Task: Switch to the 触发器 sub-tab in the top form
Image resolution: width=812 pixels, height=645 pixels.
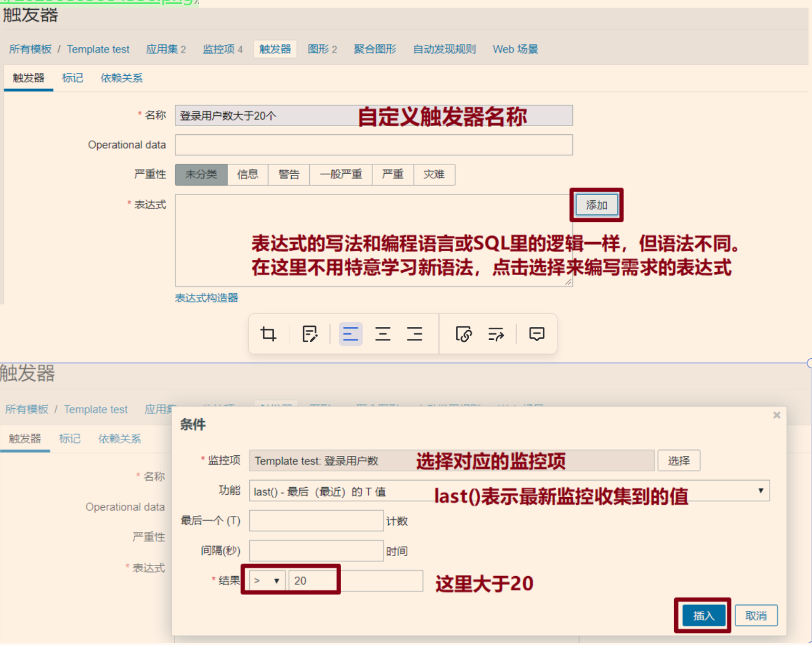Action: (28, 78)
